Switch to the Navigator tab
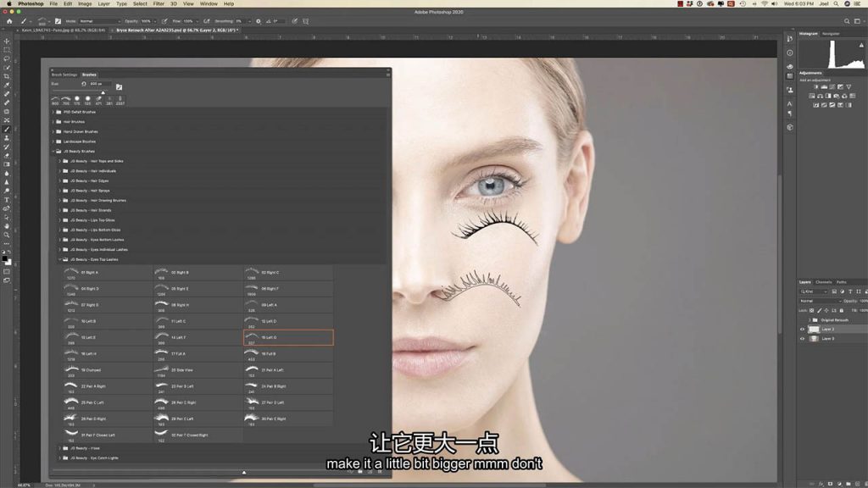The width and height of the screenshot is (868, 488). [x=831, y=34]
